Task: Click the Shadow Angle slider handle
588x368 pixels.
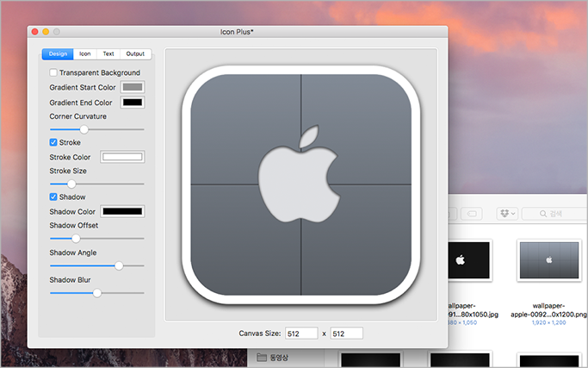Action: 119,265
